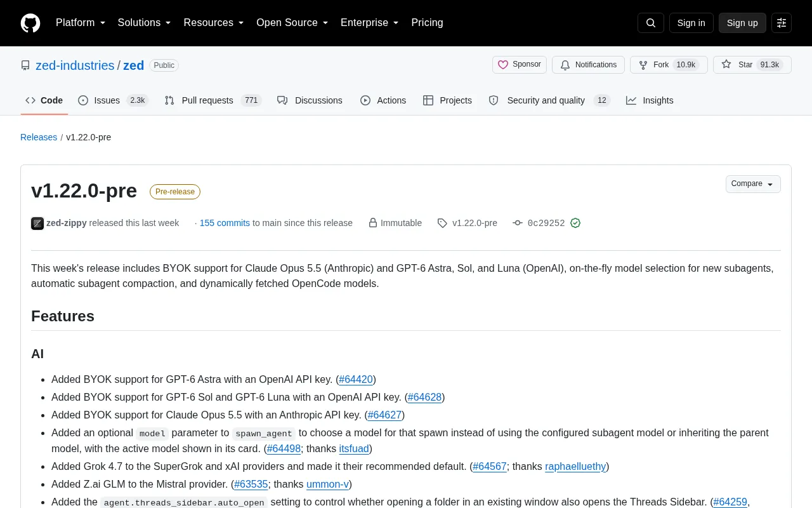Open the 155 commits link

pos(225,223)
